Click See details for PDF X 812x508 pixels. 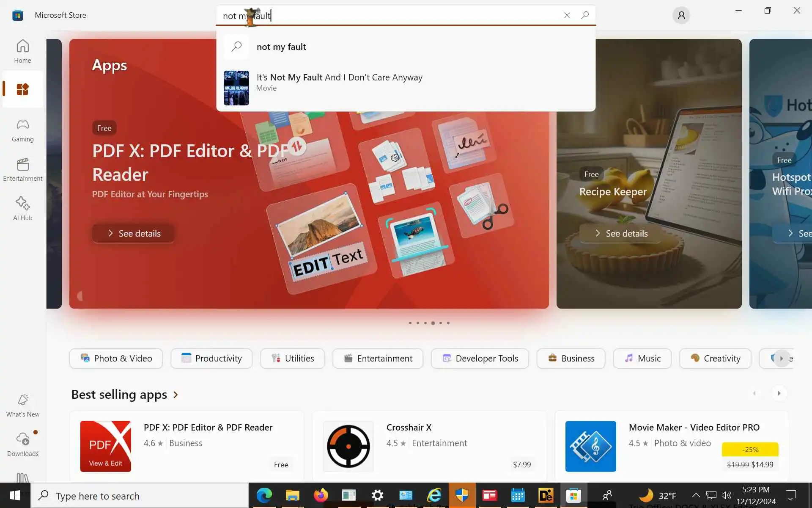(x=134, y=233)
